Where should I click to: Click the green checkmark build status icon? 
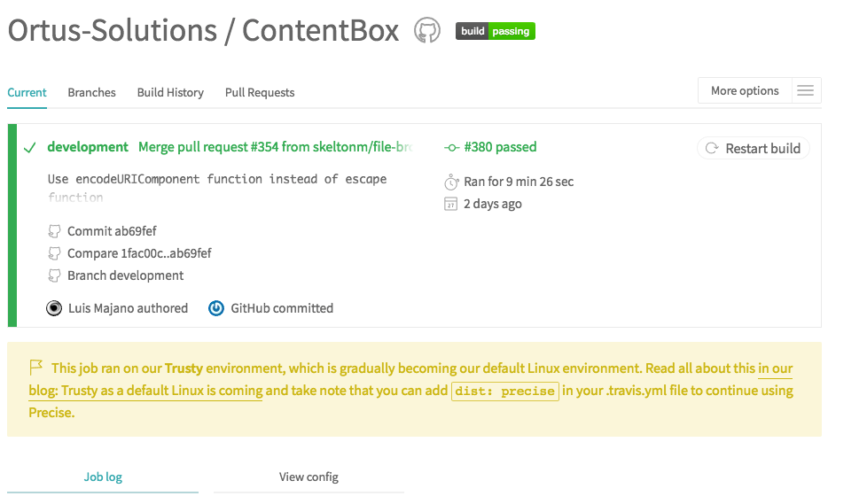coord(29,148)
